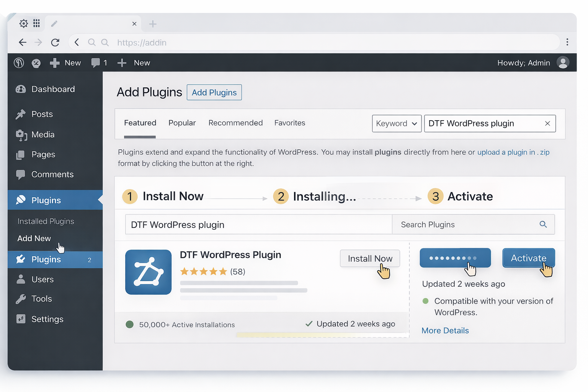Viewport: 588px width, 392px height.
Task: Switch to the Recommended tab
Action: [235, 123]
